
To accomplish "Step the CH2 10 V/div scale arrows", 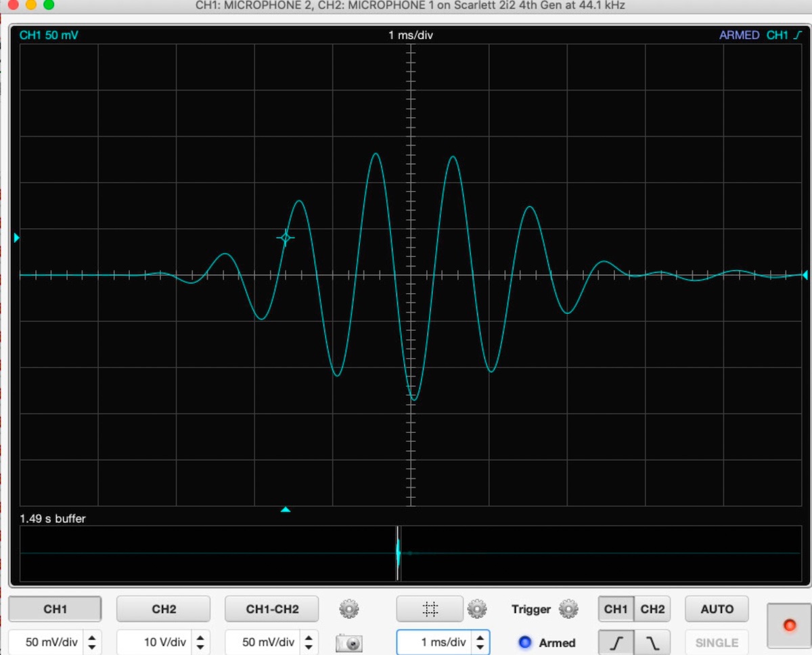I will pyautogui.click(x=200, y=642).
